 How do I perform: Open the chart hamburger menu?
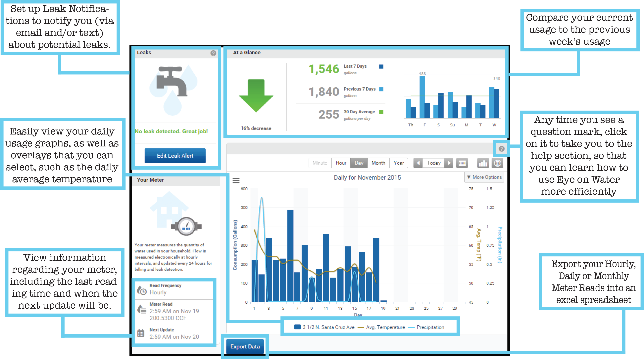pyautogui.click(x=236, y=180)
